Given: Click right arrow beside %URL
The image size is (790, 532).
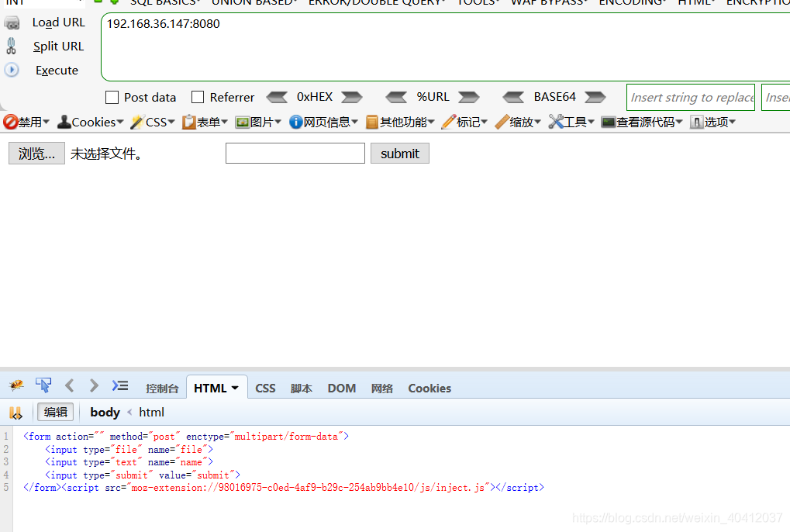Looking at the screenshot, I should pos(469,97).
